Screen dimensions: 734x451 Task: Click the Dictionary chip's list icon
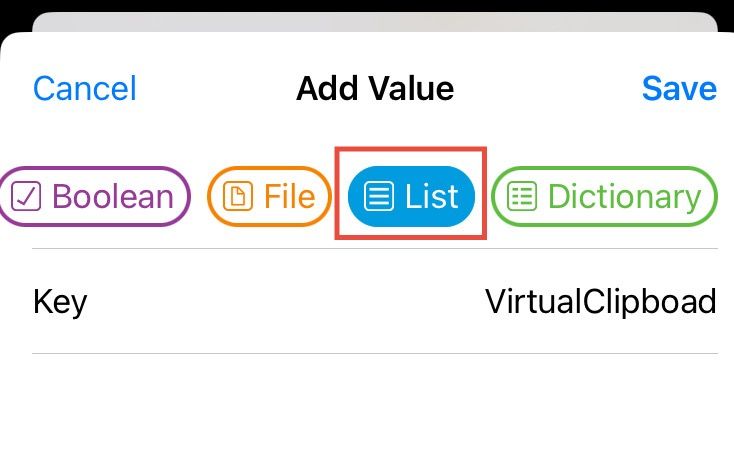point(522,196)
